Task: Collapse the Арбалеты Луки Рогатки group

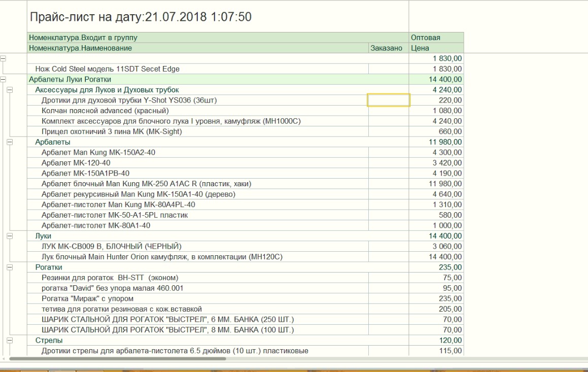Action: pos(3,79)
